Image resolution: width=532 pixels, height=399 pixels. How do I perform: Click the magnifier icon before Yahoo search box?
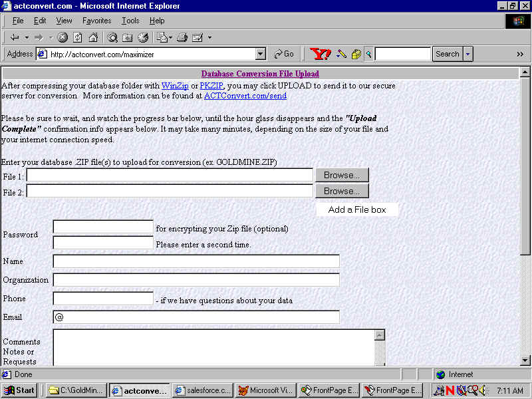(x=369, y=54)
